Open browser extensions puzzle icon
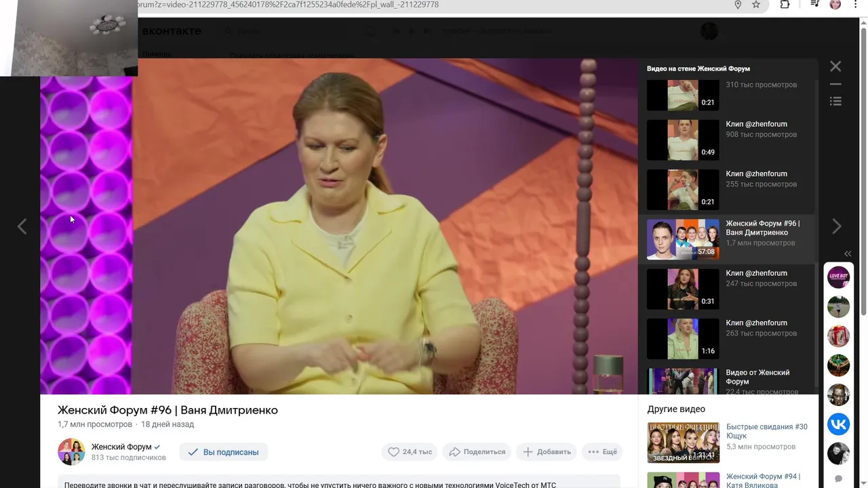This screenshot has height=488, width=868. click(x=785, y=5)
